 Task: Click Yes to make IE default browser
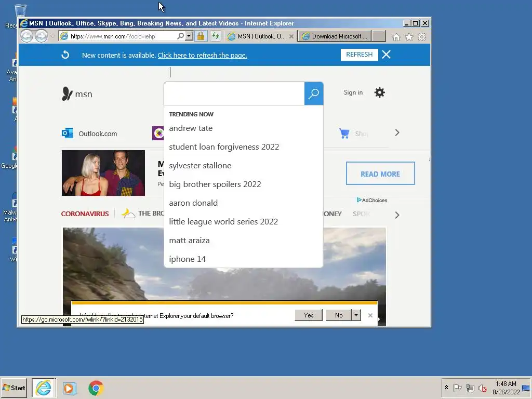point(309,315)
